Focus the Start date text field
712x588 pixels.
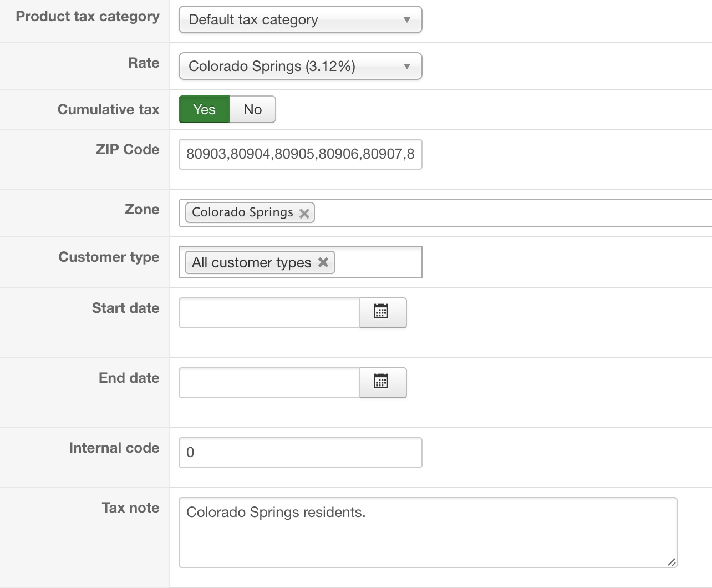(269, 313)
